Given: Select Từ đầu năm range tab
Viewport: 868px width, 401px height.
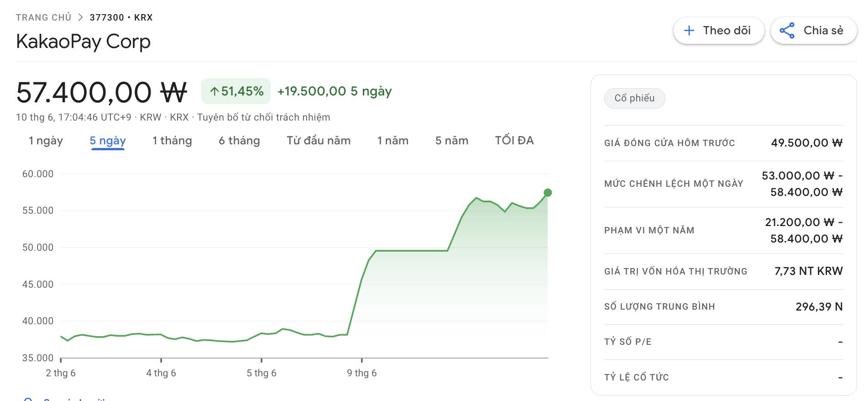Looking at the screenshot, I should (x=319, y=141).
